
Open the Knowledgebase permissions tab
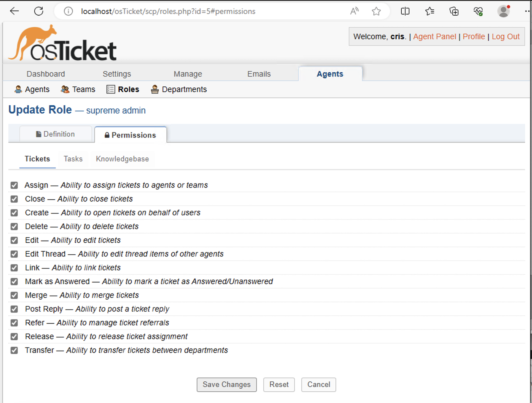[122, 159]
